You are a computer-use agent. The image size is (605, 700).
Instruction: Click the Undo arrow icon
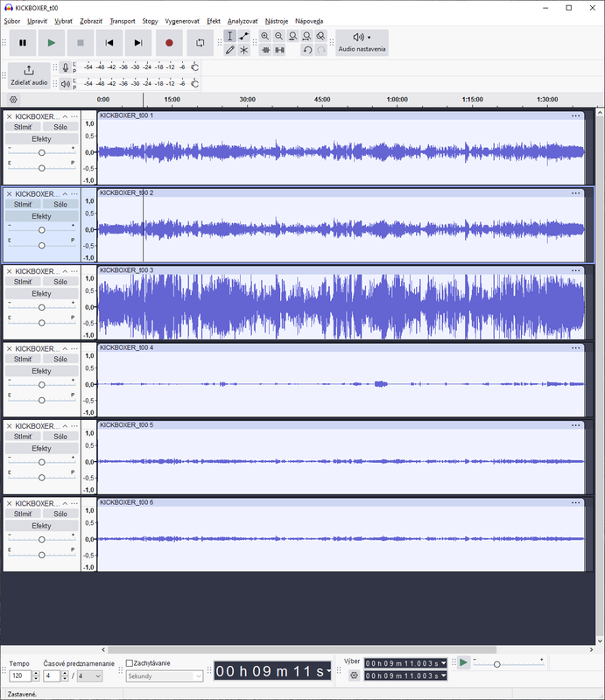click(307, 50)
